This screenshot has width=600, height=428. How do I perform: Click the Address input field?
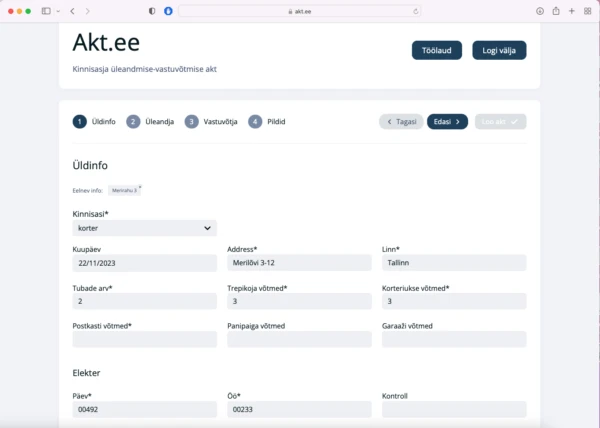tap(299, 263)
